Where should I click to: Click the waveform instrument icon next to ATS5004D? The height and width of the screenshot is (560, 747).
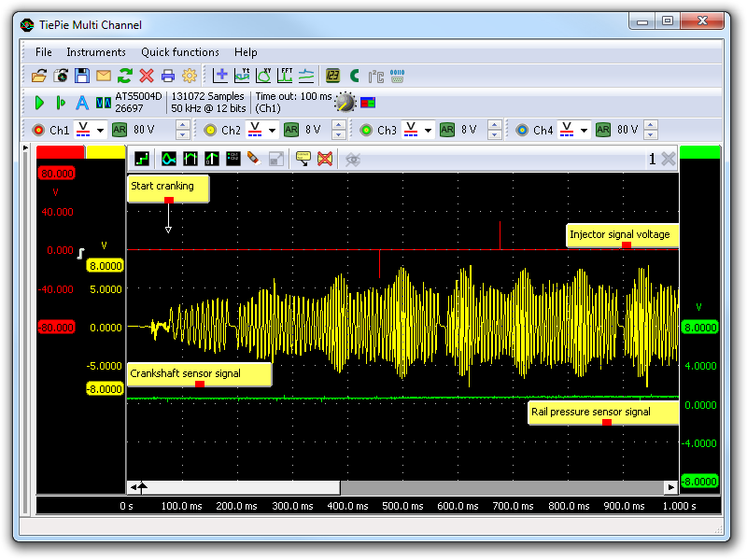coord(104,103)
